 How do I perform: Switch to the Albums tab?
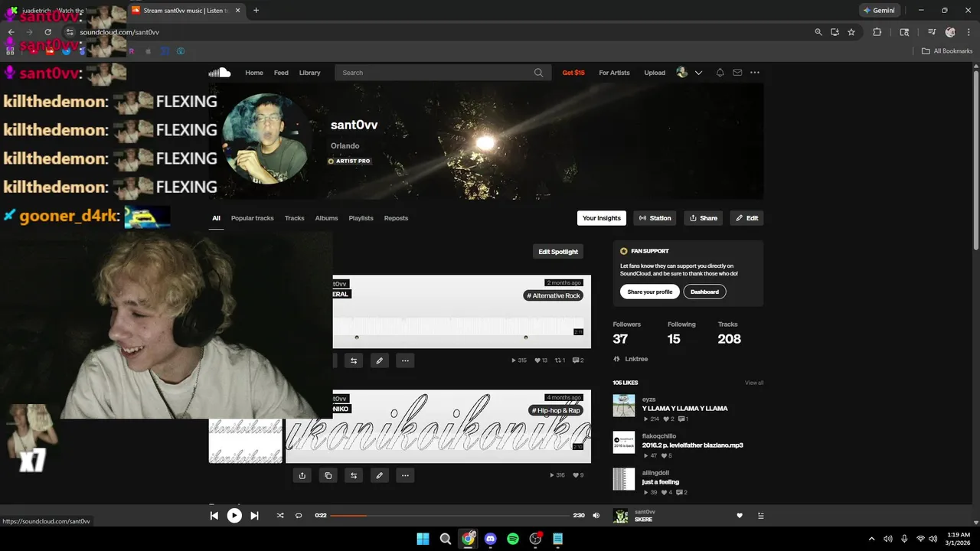[x=327, y=218]
